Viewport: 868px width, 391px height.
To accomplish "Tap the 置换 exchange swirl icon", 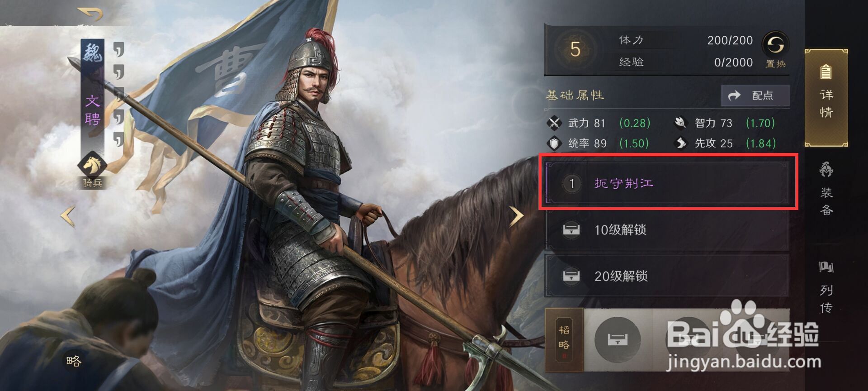I will pos(775,45).
